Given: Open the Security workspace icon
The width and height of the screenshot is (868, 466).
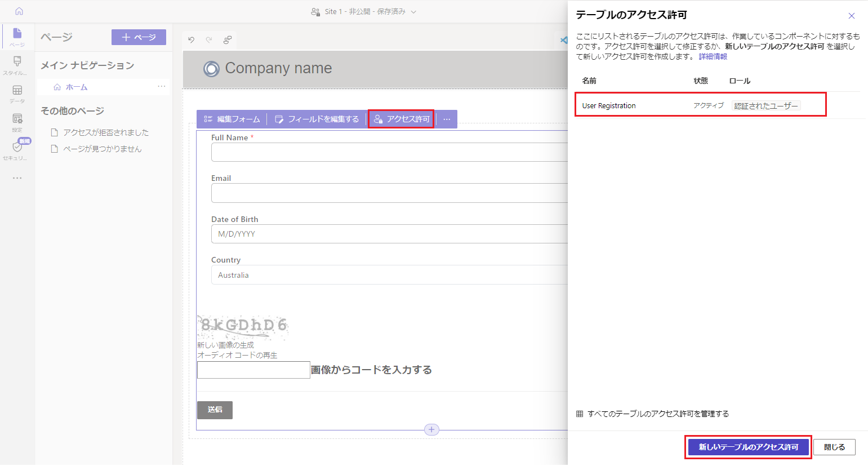Looking at the screenshot, I should [17, 149].
